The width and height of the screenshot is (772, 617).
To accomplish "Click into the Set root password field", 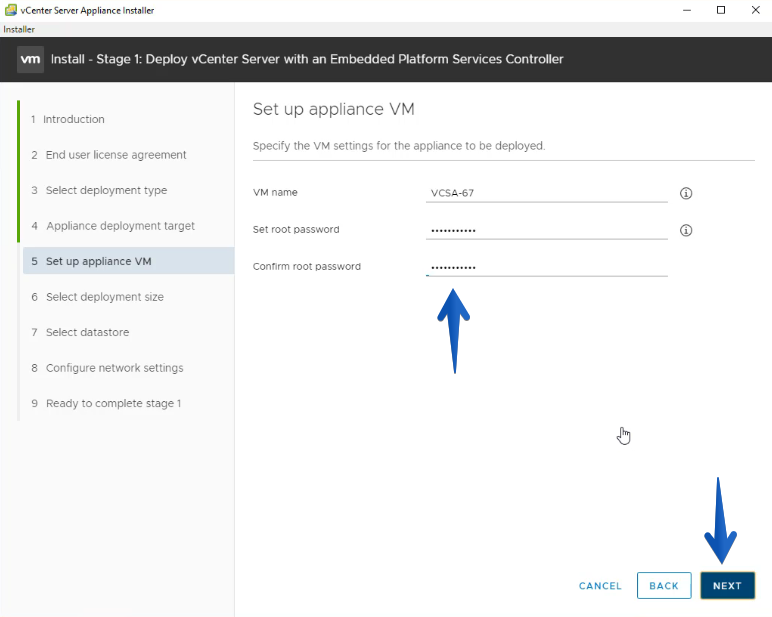I will click(x=547, y=230).
